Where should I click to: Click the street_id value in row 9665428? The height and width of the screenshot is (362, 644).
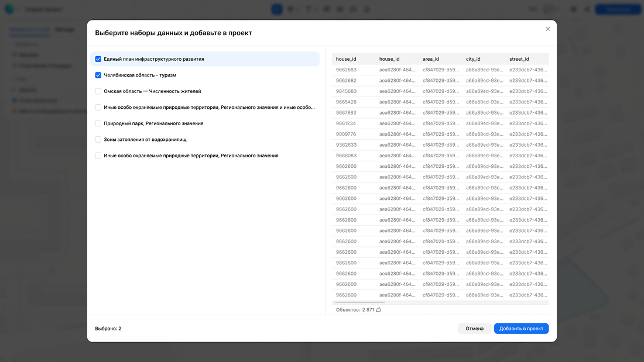tap(528, 102)
